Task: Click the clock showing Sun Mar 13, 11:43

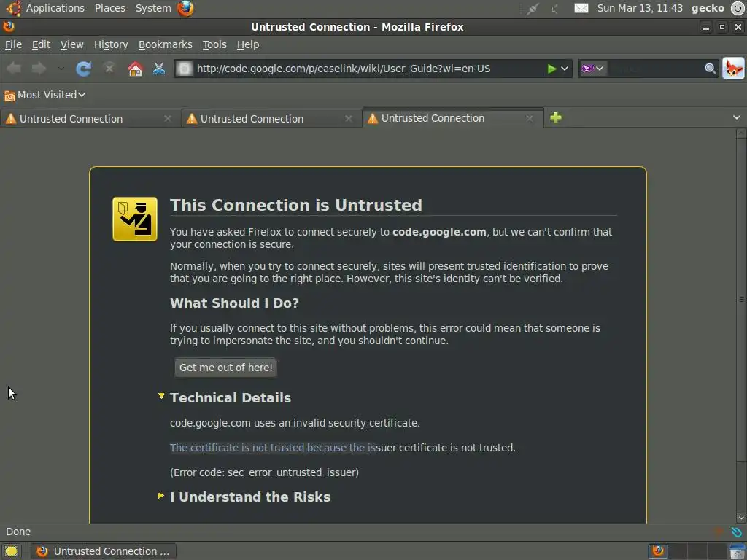Action: (640, 8)
